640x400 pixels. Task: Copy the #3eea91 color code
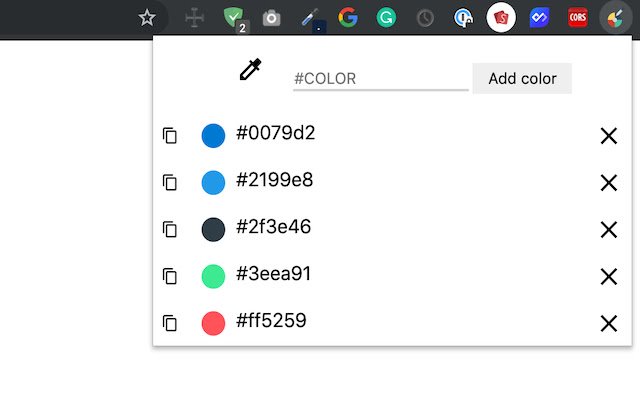[x=170, y=276]
